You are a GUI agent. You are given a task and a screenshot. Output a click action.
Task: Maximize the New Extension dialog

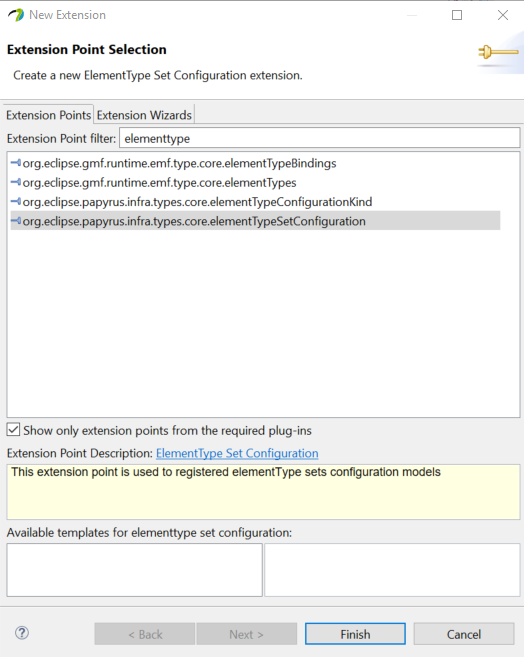[x=457, y=15]
